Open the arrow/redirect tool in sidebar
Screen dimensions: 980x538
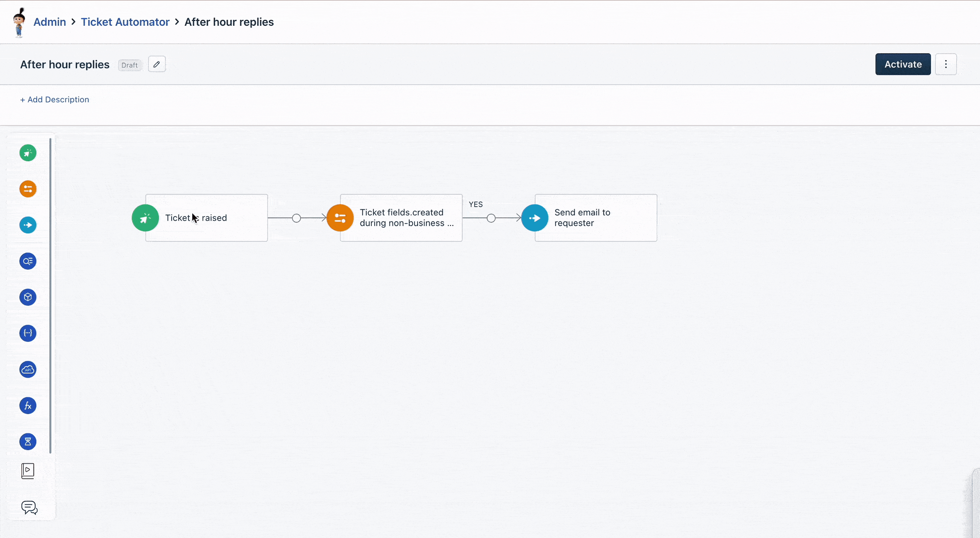[x=28, y=225]
